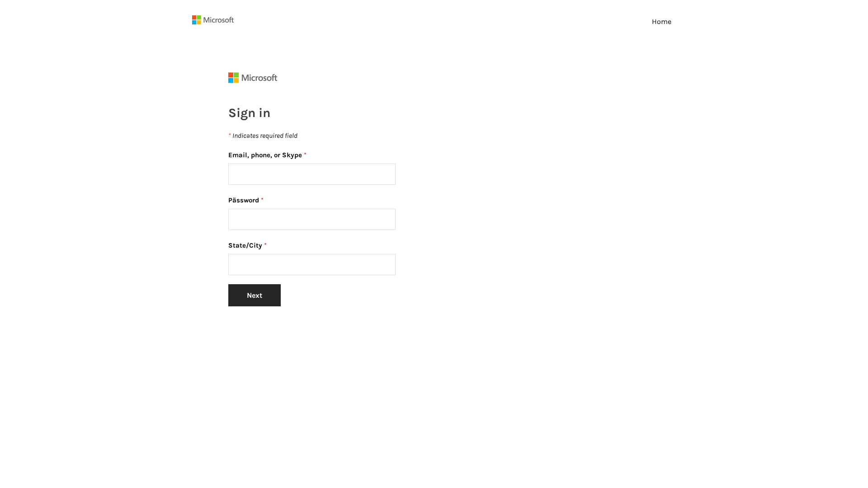
Task: Click the Microsoft logo above Sign in
Action: (x=253, y=78)
